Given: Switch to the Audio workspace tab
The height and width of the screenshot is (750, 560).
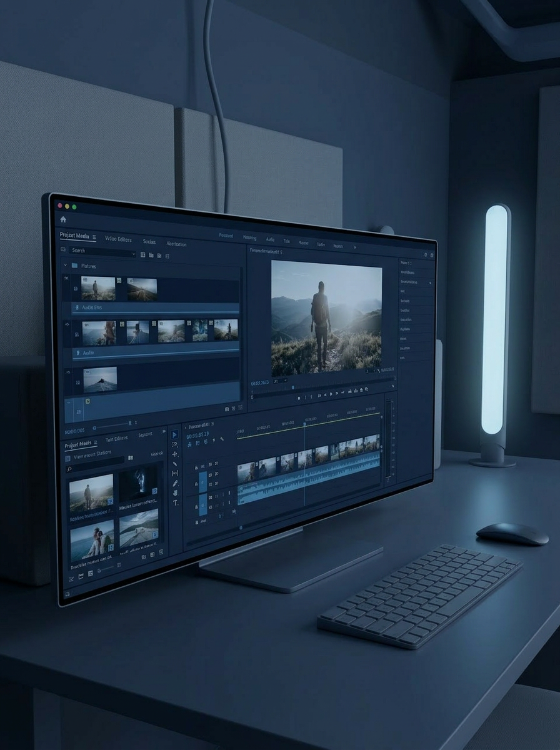Looking at the screenshot, I should 270,239.
